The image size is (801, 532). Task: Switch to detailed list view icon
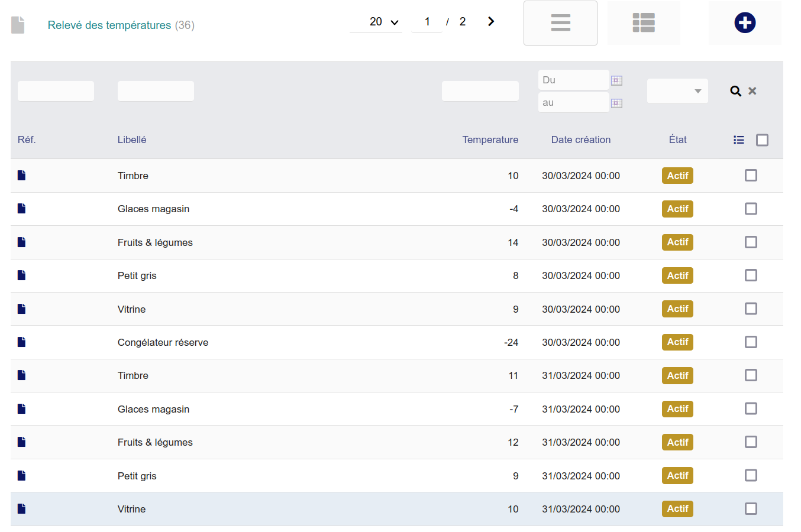pos(644,23)
